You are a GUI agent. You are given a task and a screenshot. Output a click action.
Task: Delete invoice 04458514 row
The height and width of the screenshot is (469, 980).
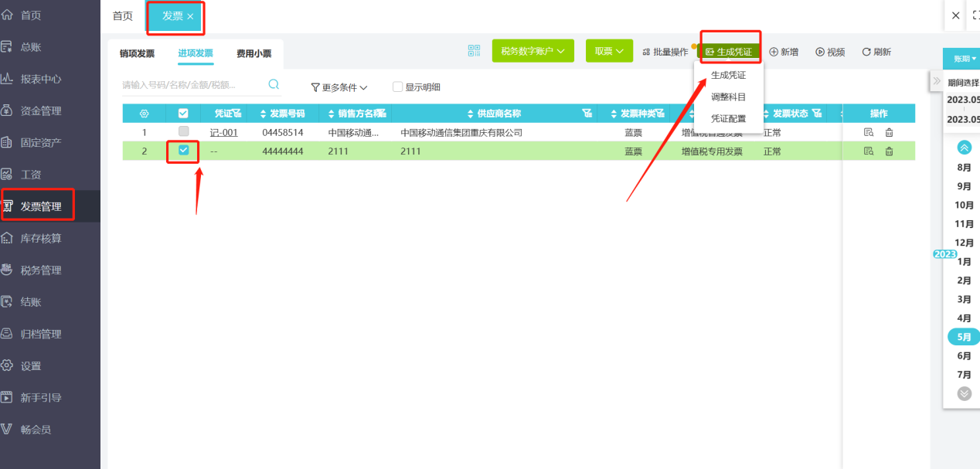889,132
